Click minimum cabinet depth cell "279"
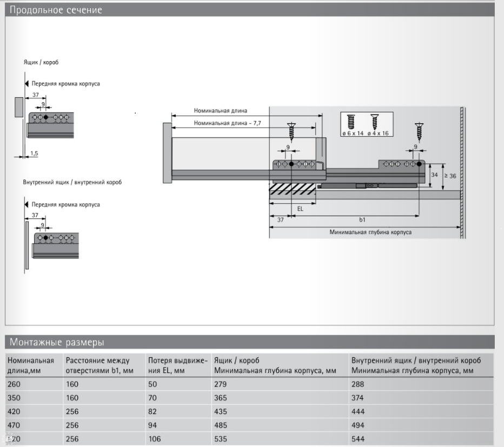This screenshot has width=504, height=447. coord(221,384)
